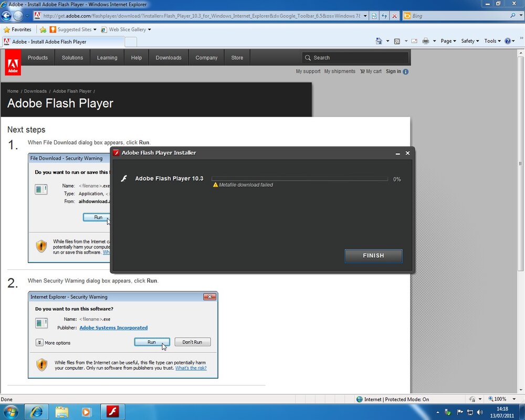
Task: Click the Bing search magnifier icon
Action: pyautogui.click(x=512, y=15)
